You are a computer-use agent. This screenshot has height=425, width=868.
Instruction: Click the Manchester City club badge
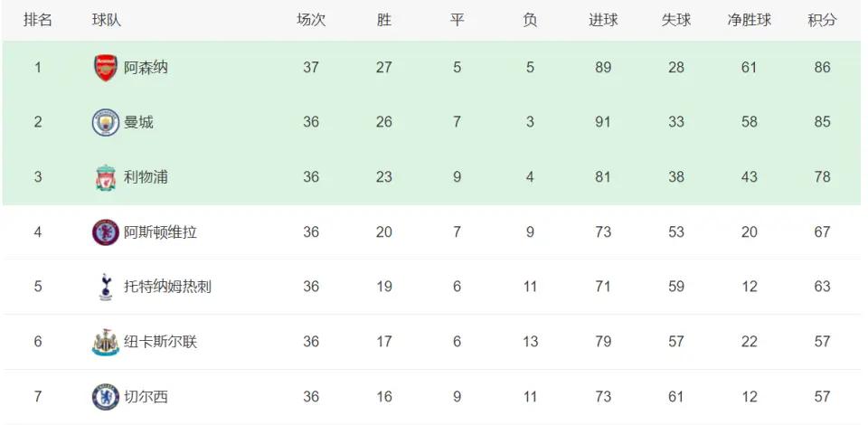[x=105, y=122]
